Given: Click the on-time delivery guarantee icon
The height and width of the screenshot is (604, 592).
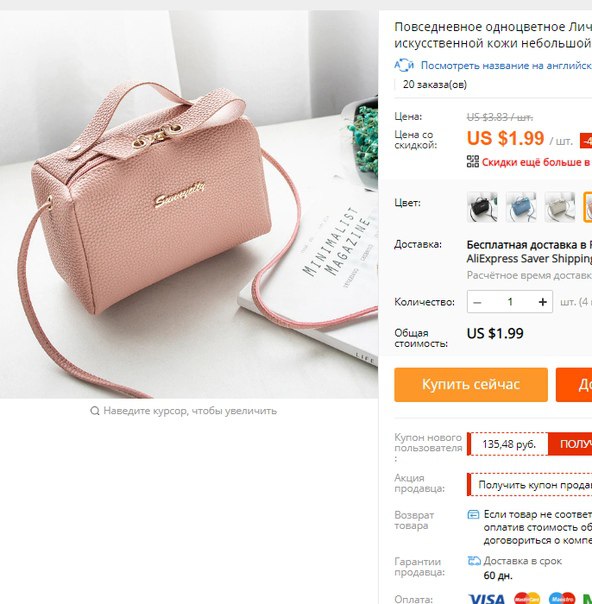Looking at the screenshot, I should coord(474,561).
